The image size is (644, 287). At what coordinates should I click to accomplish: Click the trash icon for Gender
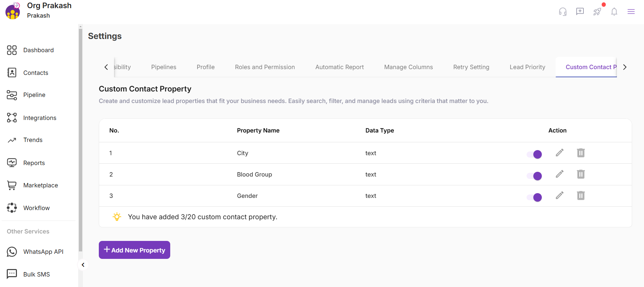click(581, 196)
